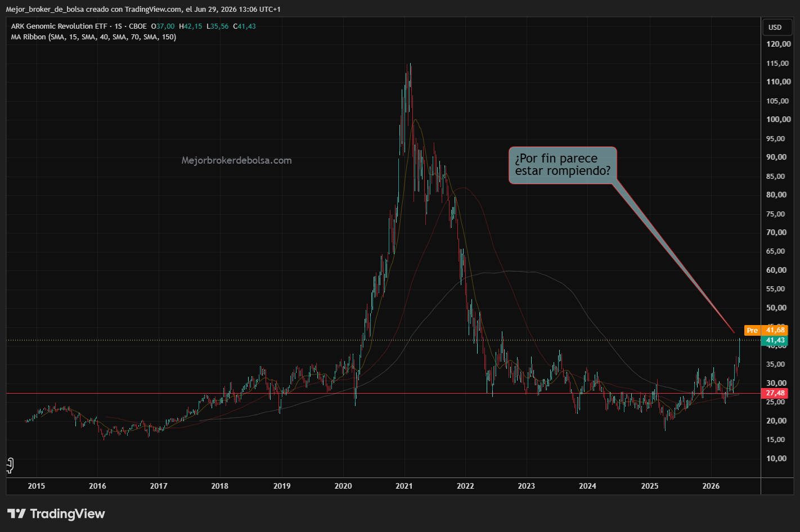
Task: Click the 50,00 price axis label
Action: (776, 308)
